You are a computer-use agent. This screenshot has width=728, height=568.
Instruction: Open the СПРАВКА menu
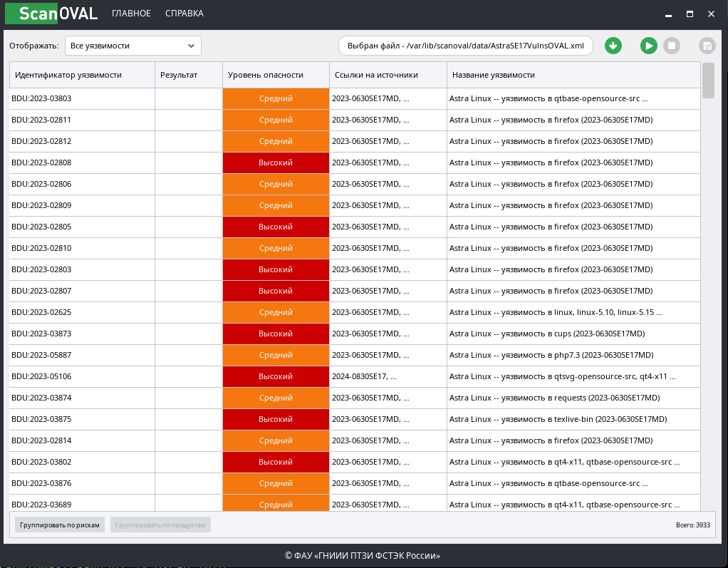click(x=184, y=14)
